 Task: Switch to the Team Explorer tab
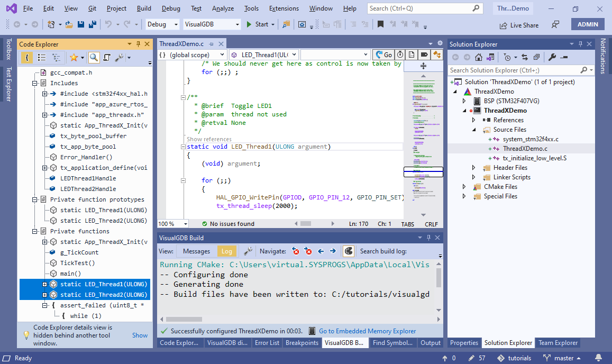point(558,342)
